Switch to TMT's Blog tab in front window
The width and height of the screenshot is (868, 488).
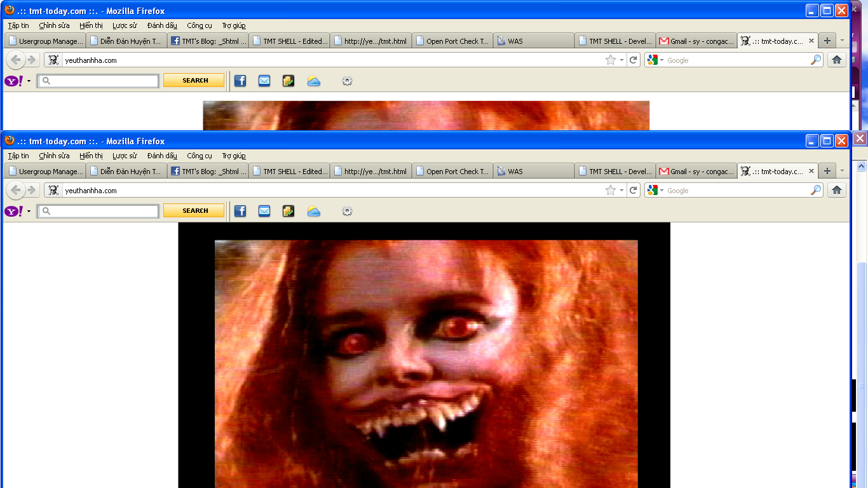[208, 171]
